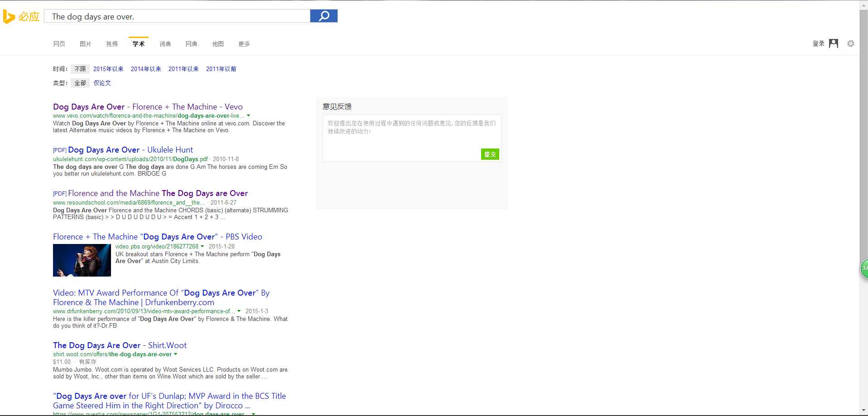Click the ukulelehunt.com DogDays.pdf URL
The width and height of the screenshot is (868, 416).
coord(130,159)
